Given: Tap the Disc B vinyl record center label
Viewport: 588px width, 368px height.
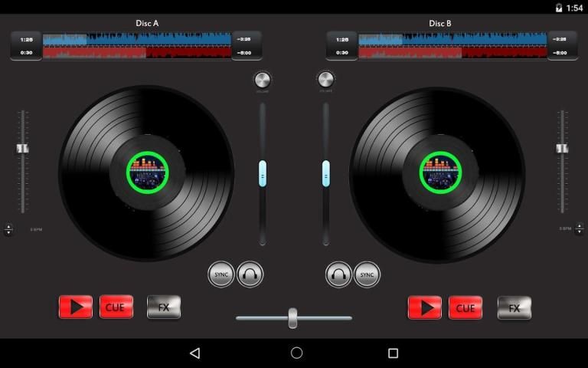Looking at the screenshot, I should [440, 172].
